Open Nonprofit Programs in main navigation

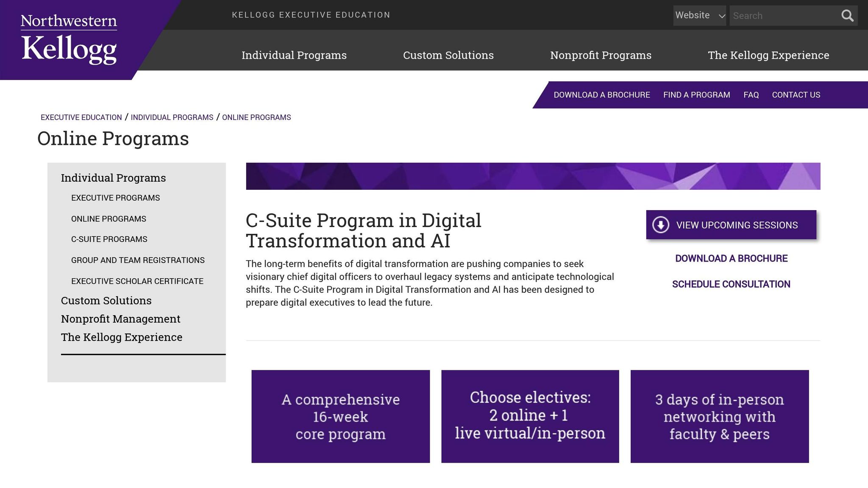[601, 55]
